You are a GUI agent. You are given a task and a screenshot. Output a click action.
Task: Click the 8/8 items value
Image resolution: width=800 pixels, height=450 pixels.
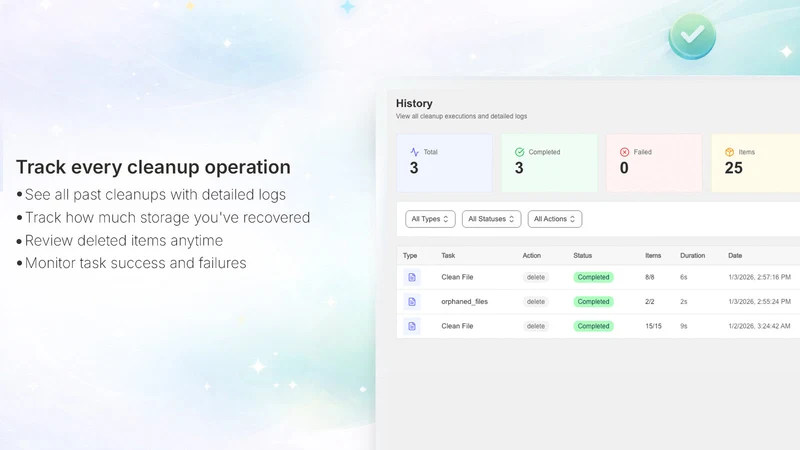[x=649, y=277]
